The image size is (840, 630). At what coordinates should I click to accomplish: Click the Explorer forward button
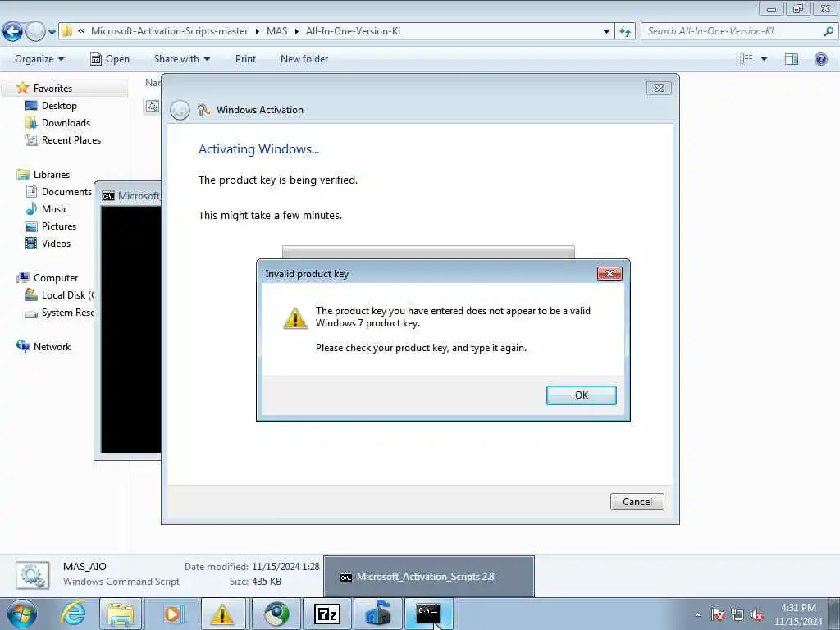(35, 32)
